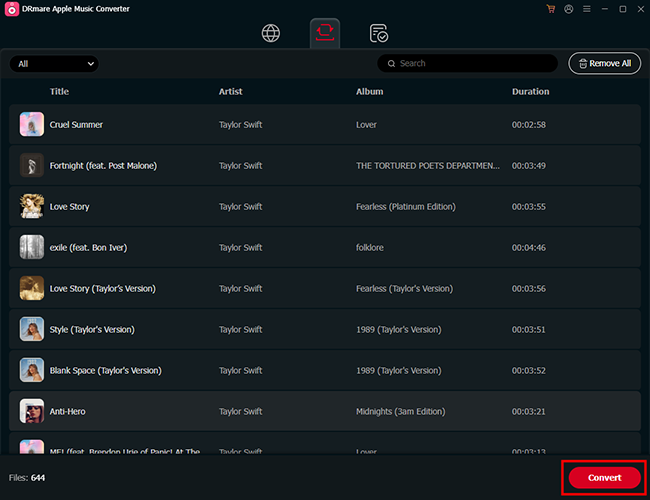
Task: Expand the All filter dropdown
Action: [x=54, y=63]
